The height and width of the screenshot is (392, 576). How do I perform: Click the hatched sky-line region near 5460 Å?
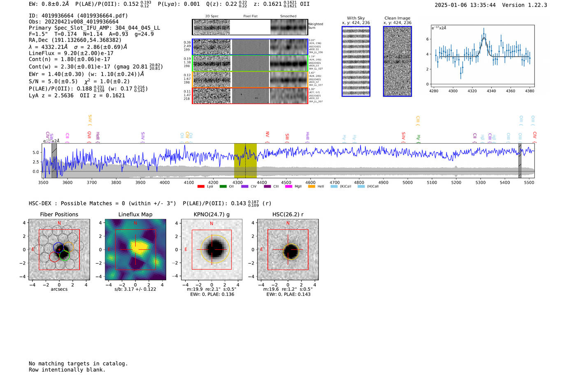520,160
